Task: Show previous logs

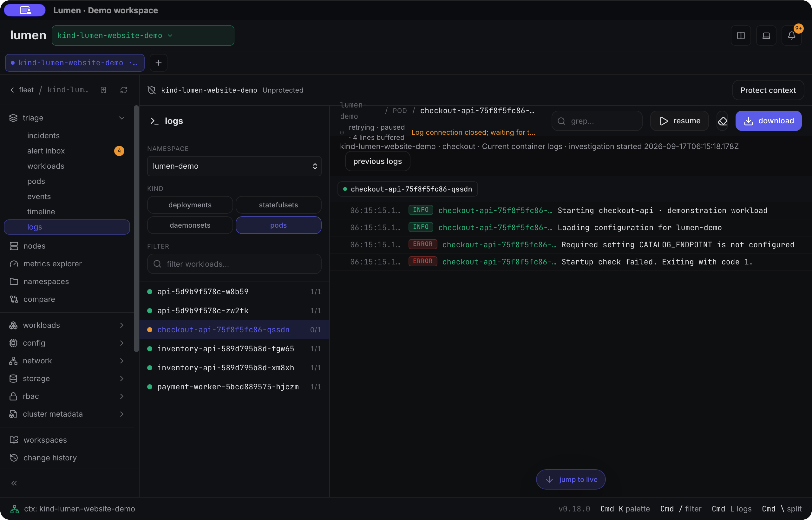Action: click(377, 161)
